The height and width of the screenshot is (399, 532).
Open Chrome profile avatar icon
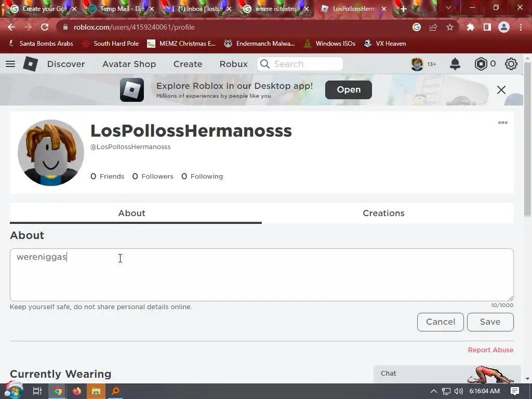504,27
